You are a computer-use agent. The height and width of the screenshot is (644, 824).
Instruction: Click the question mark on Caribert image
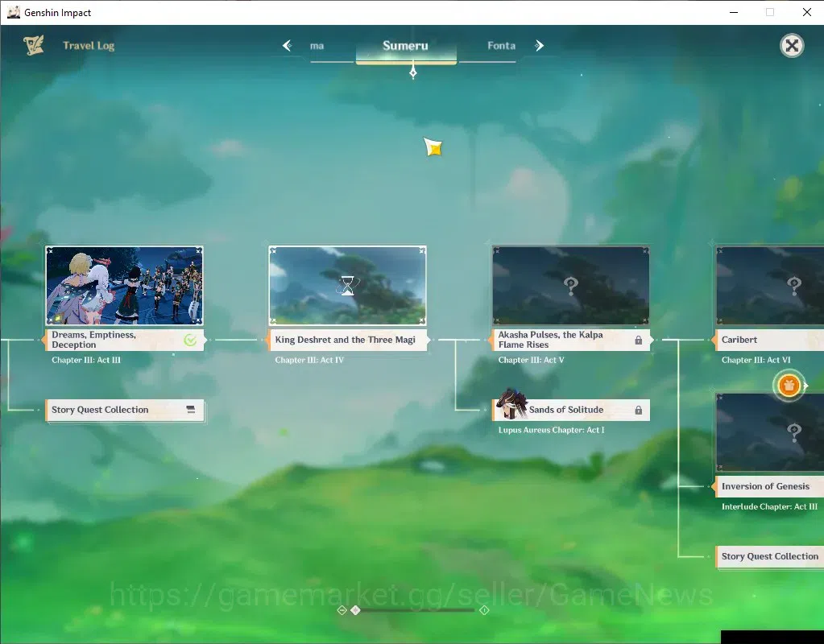click(x=794, y=287)
